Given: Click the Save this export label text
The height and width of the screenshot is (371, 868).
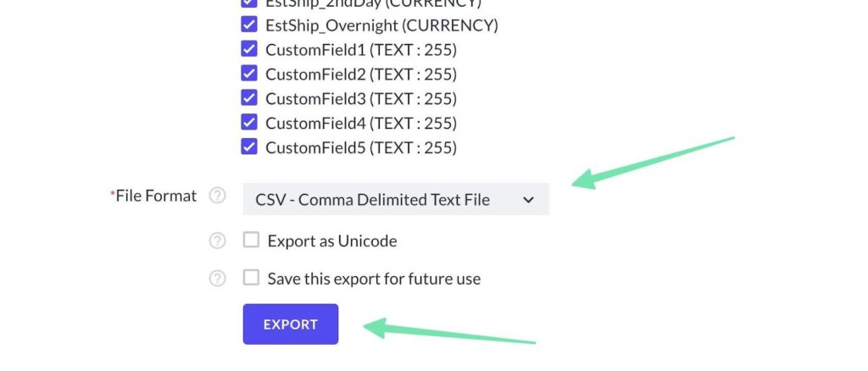Looking at the screenshot, I should 374,278.
